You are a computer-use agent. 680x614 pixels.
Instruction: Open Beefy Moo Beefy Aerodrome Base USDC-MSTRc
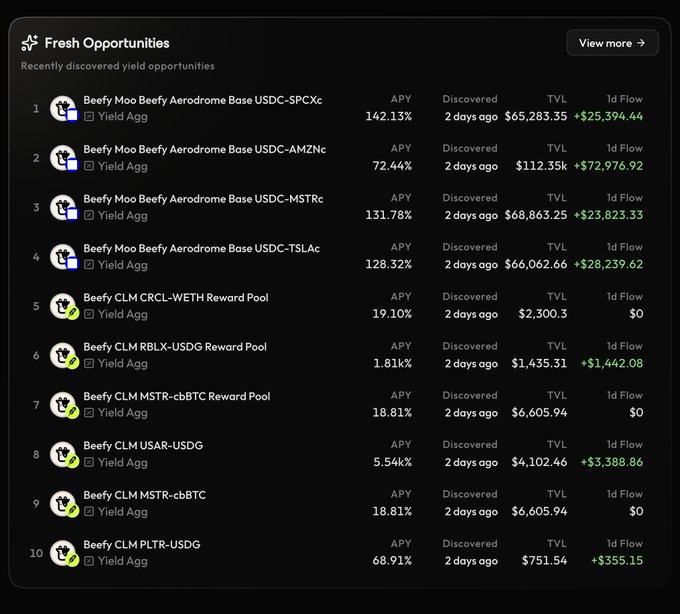point(203,199)
